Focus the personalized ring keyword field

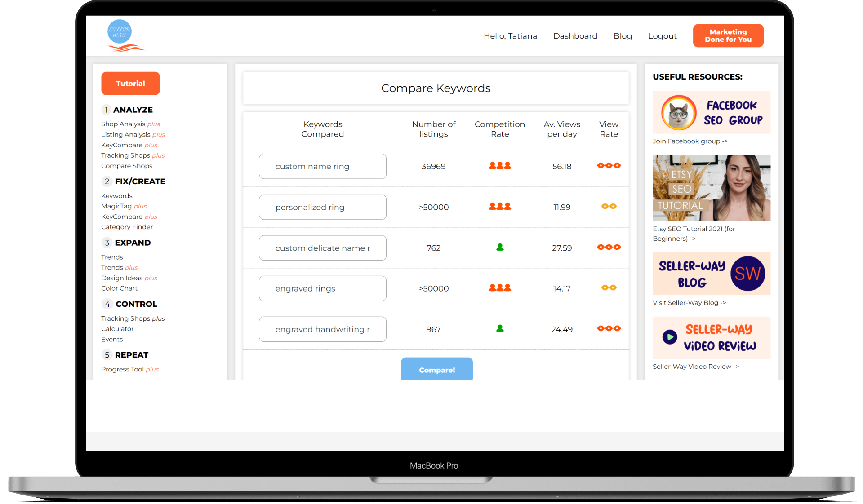click(322, 207)
